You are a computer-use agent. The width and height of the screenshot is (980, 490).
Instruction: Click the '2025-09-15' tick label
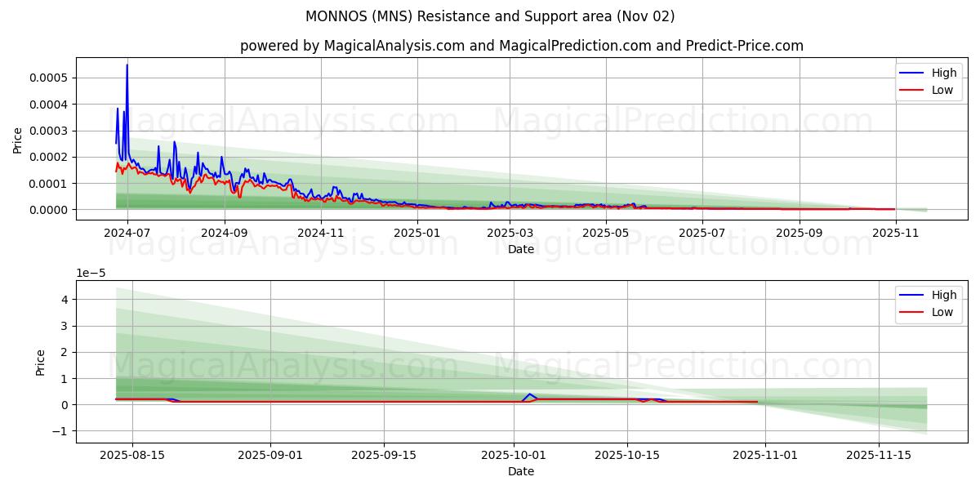[x=384, y=455]
